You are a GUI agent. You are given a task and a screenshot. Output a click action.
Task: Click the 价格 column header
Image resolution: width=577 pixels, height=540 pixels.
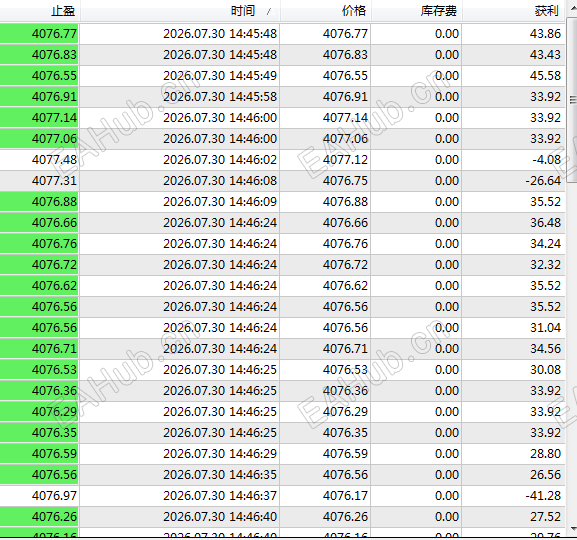tap(326, 11)
